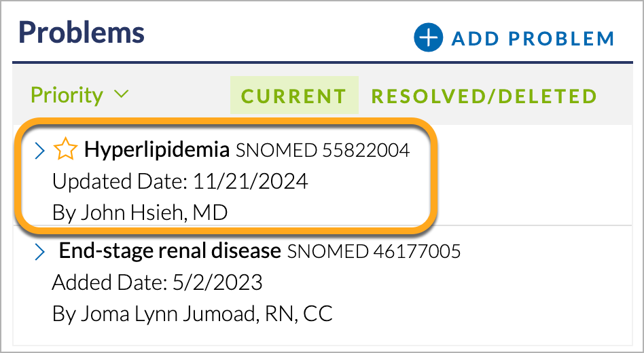Select Added Date 5/2/2023 line

point(157,282)
